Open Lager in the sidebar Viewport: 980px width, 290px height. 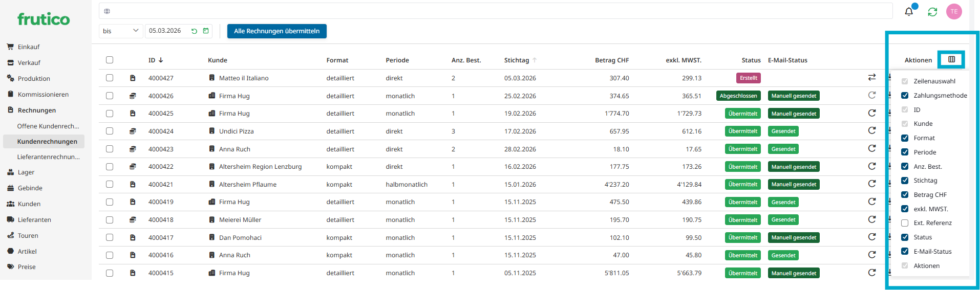click(x=26, y=172)
